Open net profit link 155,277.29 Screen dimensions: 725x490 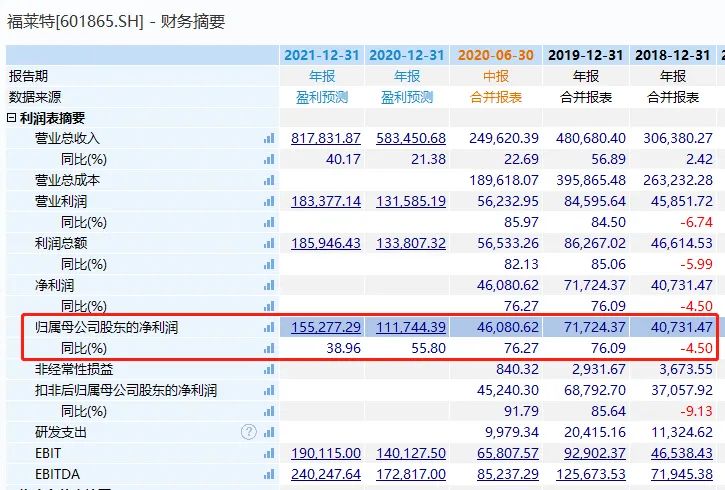coord(326,327)
